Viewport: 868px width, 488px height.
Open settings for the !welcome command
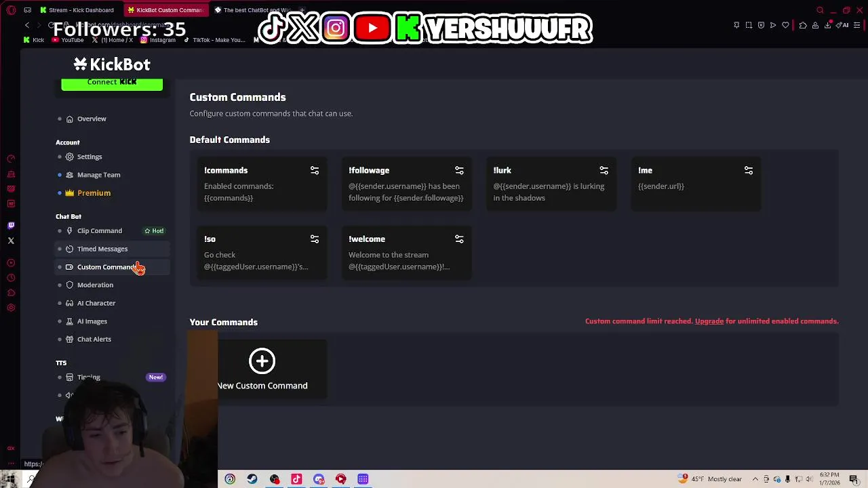pos(459,239)
